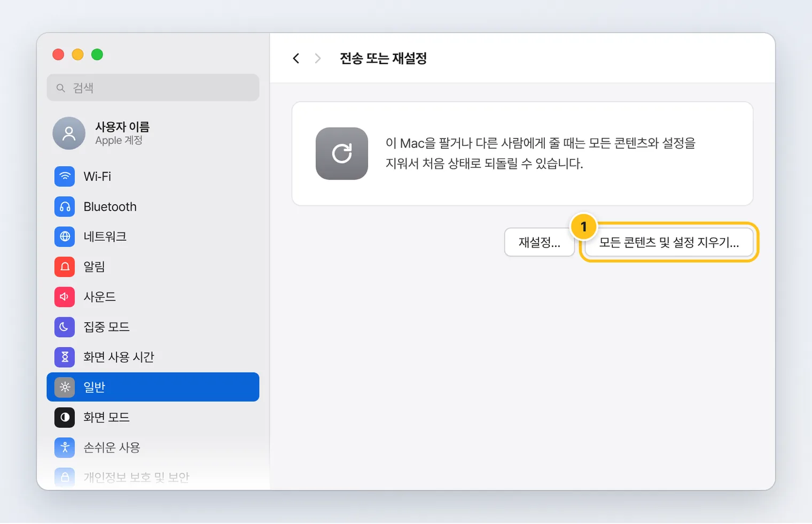This screenshot has height=524, width=812.
Task: Click the 손쉬운 사용 accessibility icon
Action: 65,447
